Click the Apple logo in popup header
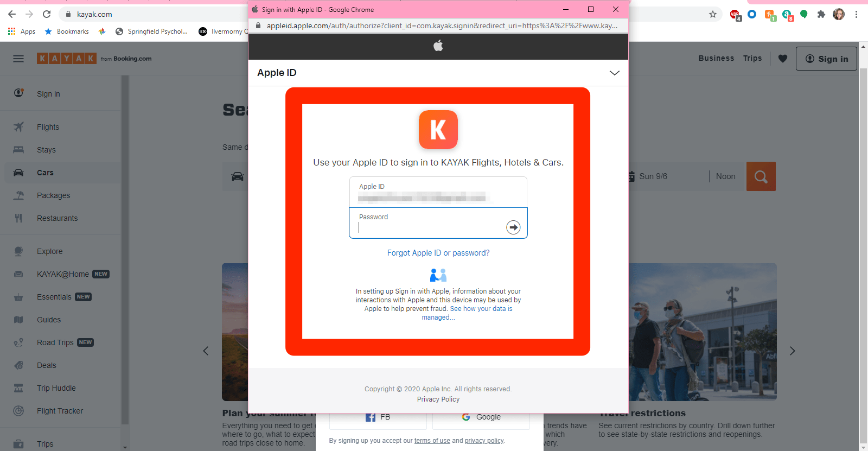Image resolution: width=868 pixels, height=451 pixels. coord(438,46)
